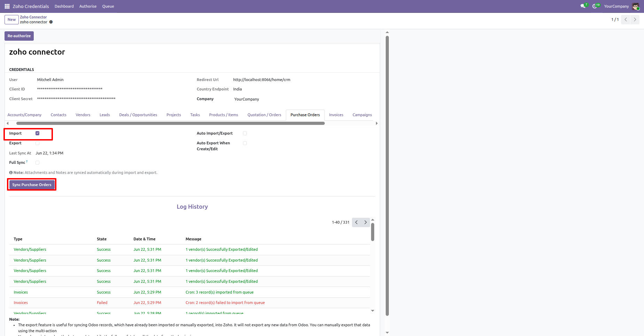Image resolution: width=644 pixels, height=336 pixels.
Task: Uncheck the Import checkbox
Action: click(38, 133)
